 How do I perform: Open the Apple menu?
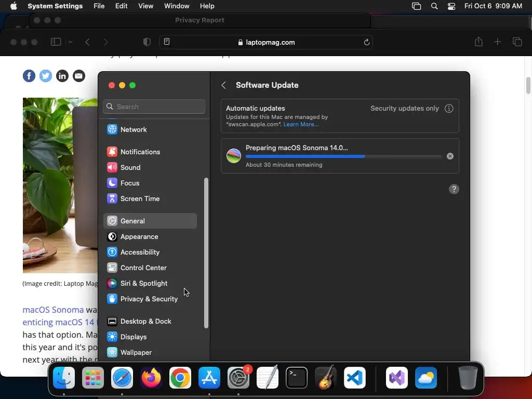pos(14,6)
